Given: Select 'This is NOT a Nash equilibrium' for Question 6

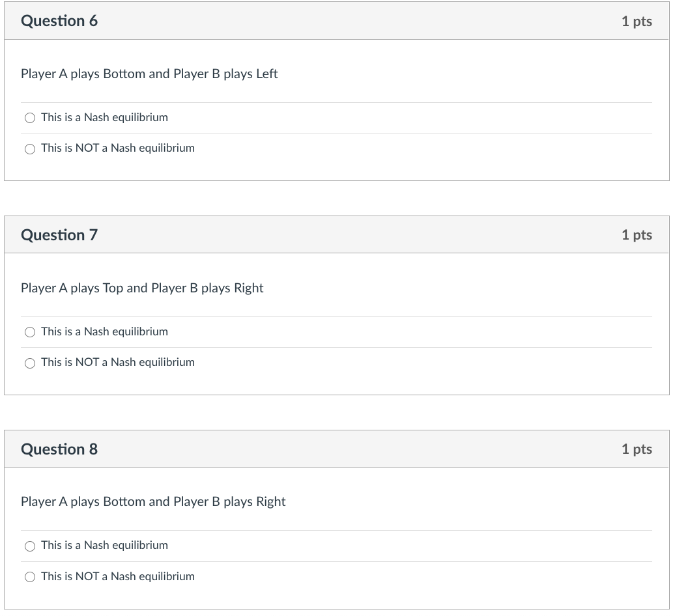Looking at the screenshot, I should click(30, 148).
